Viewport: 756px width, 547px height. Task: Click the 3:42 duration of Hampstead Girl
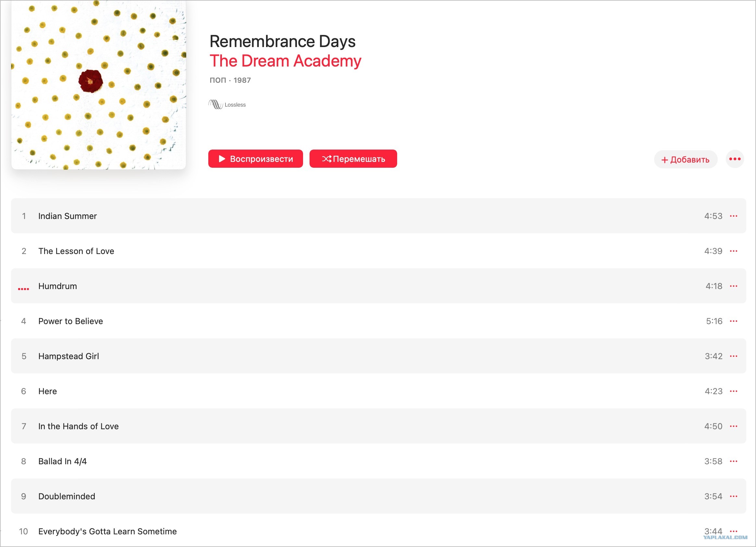coord(713,356)
